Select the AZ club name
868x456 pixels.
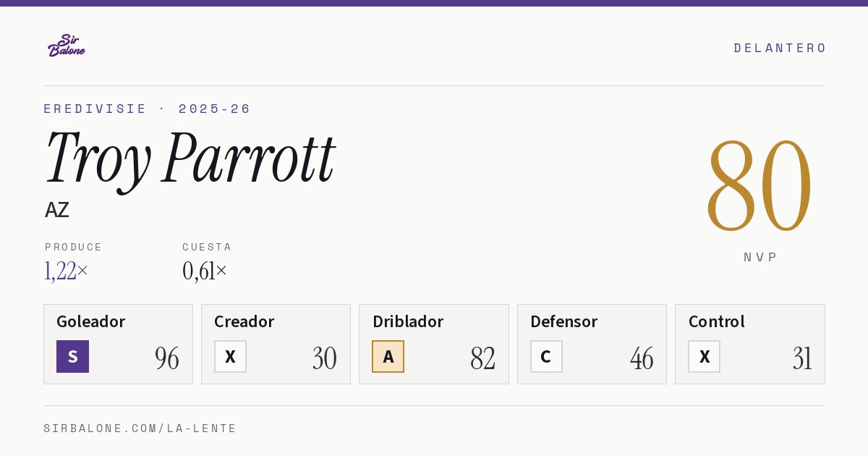click(x=57, y=210)
